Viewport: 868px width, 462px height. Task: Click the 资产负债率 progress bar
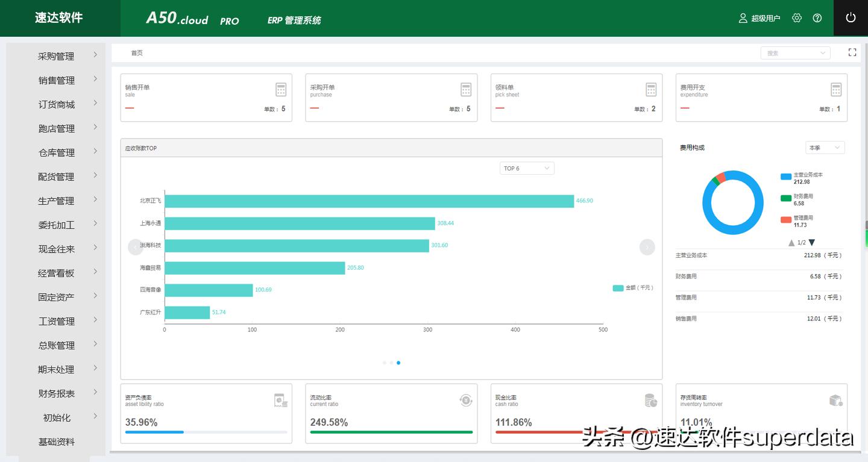tap(206, 432)
